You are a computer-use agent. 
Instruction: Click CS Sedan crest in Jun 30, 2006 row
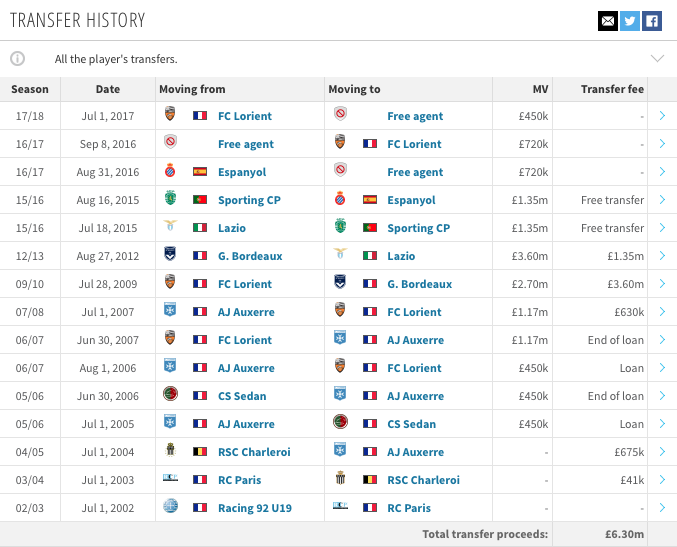click(170, 394)
